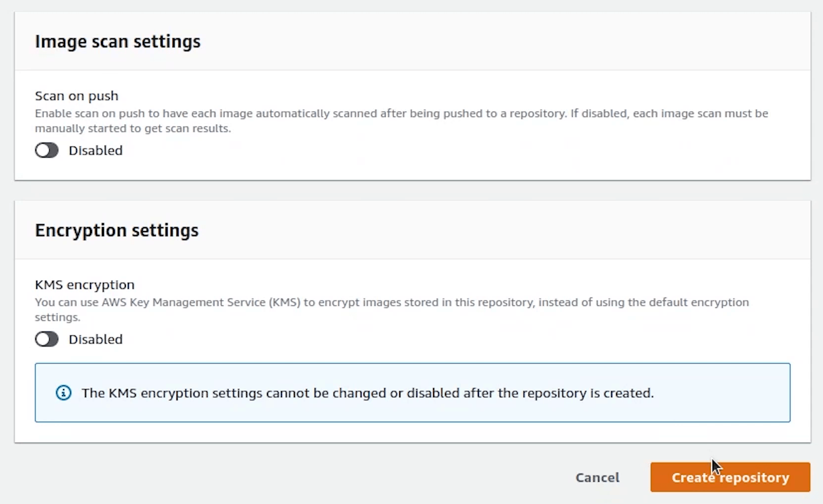The height and width of the screenshot is (504, 823).
Task: Click blank area in Image scan settings header bar
Action: point(497,41)
